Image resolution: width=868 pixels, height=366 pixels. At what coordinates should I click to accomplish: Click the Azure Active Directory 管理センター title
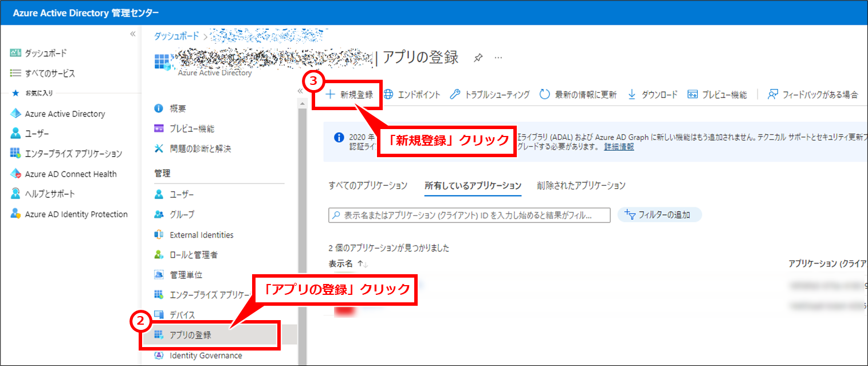(x=86, y=13)
